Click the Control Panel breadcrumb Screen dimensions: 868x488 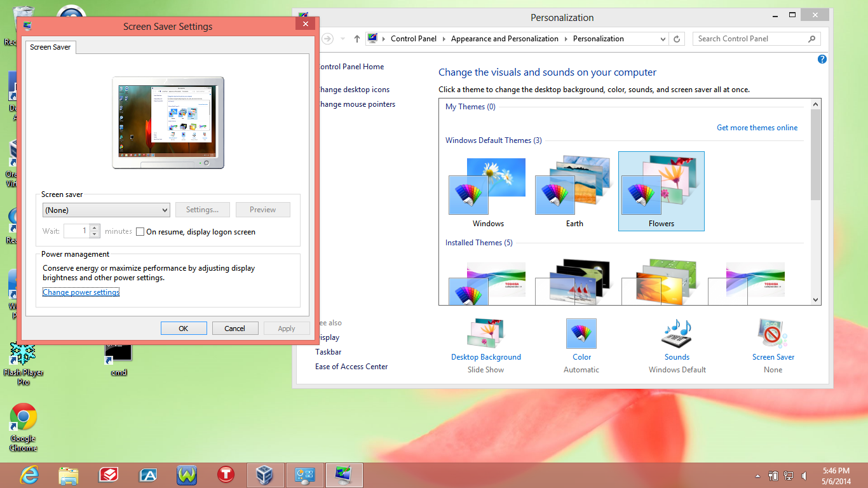(414, 39)
